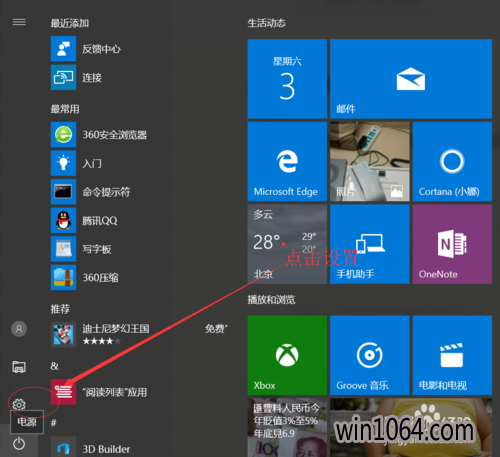Screen dimensions: 500x457
Task: Open File Explorer icon in left rail
Action: coord(19,367)
